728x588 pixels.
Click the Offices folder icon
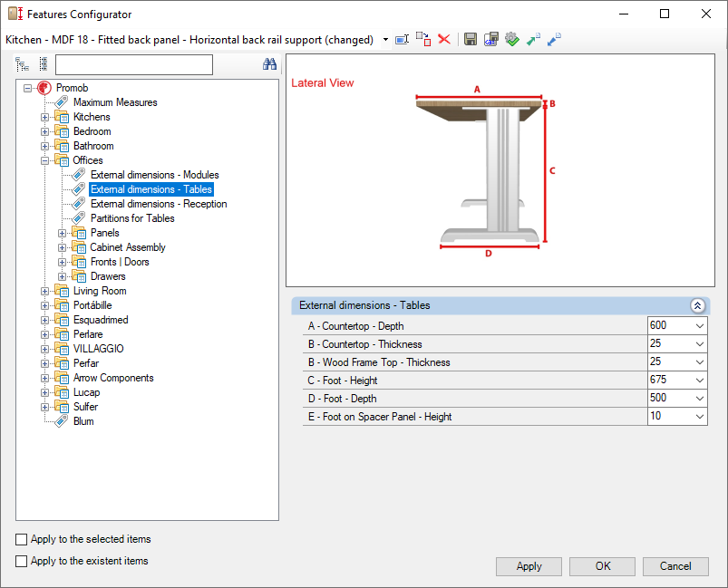62,160
